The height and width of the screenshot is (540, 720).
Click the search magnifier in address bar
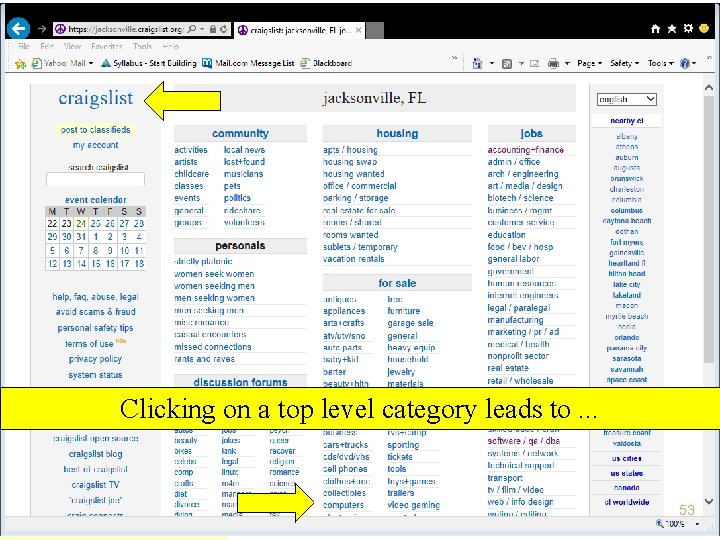point(192,29)
